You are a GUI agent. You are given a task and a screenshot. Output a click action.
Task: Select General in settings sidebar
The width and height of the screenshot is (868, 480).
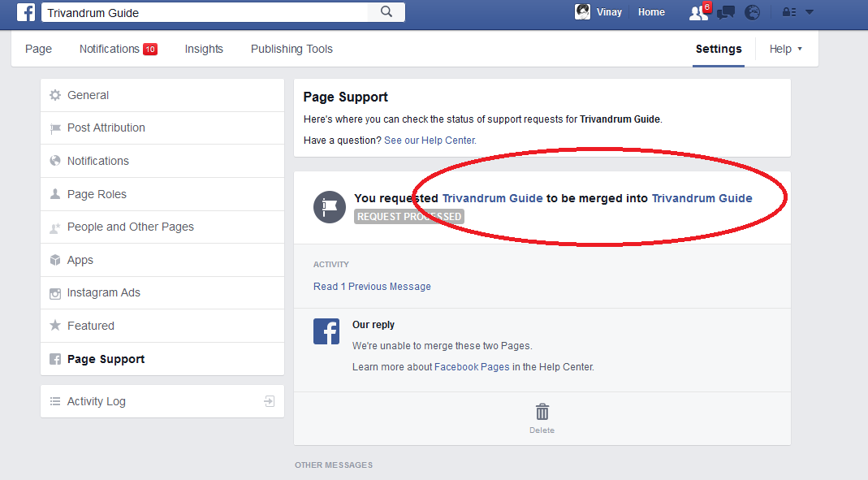click(x=88, y=95)
